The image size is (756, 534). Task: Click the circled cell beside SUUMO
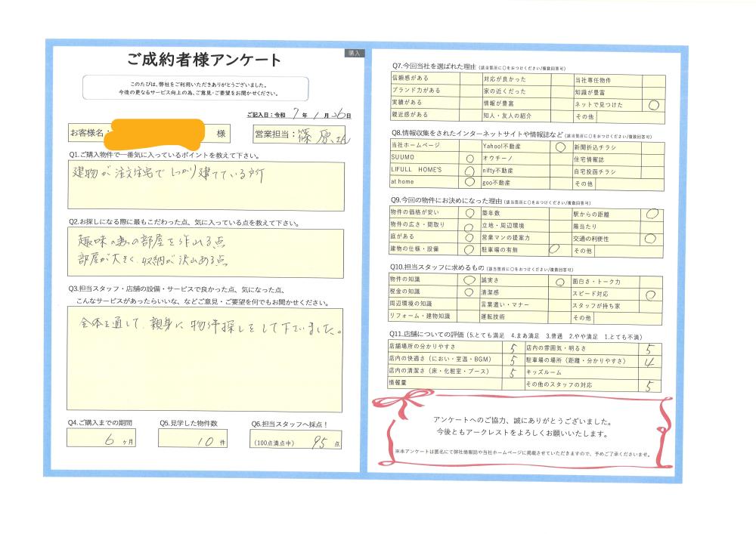coord(469,158)
